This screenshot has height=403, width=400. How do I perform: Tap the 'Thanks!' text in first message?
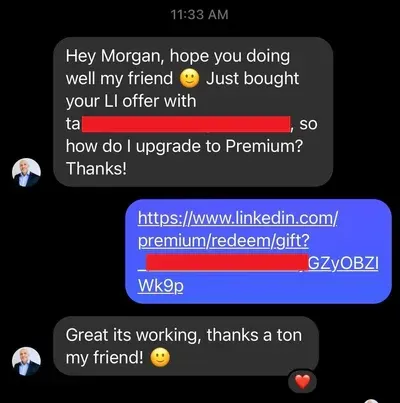pos(96,169)
